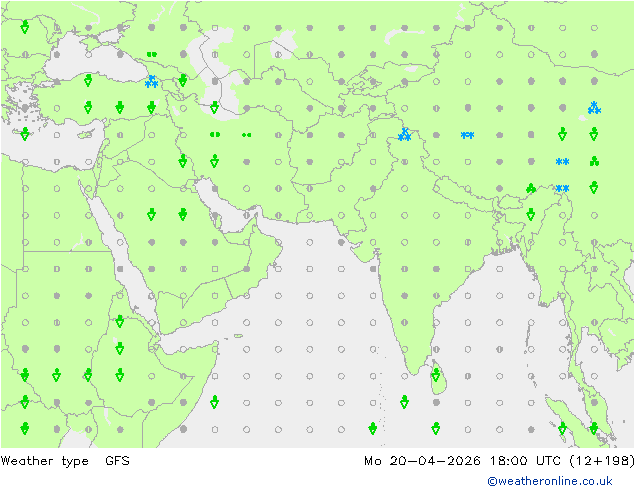634x490 pixels.
Task: Click the green double-dot symbol north of Black Sea
Action: 151,54
